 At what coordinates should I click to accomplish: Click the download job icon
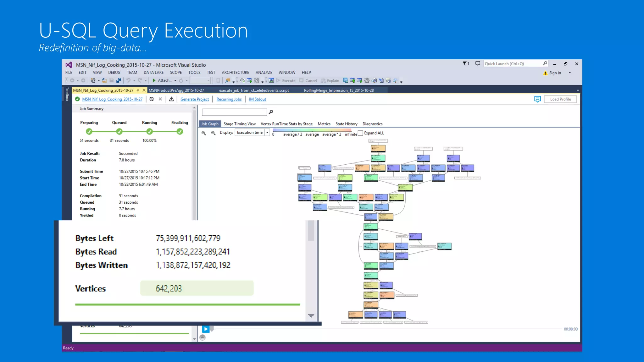(x=171, y=99)
